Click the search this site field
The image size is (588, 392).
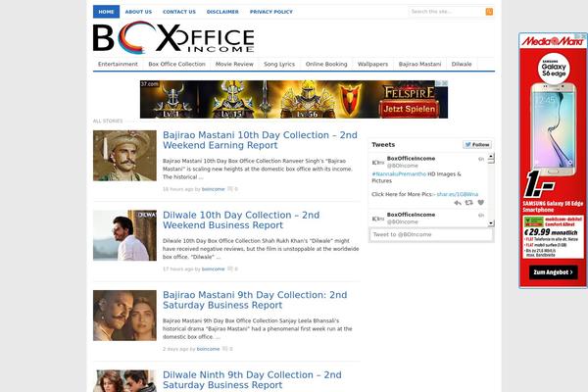coord(447,12)
